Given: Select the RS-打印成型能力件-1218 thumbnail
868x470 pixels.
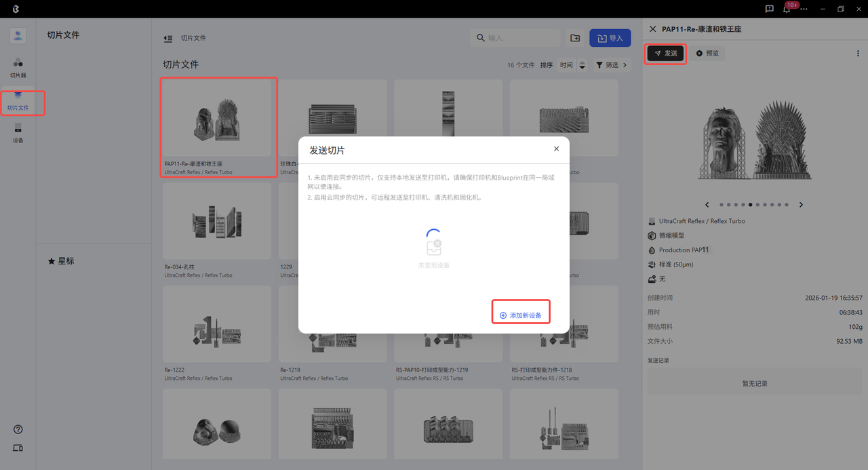Looking at the screenshot, I should [x=564, y=324].
